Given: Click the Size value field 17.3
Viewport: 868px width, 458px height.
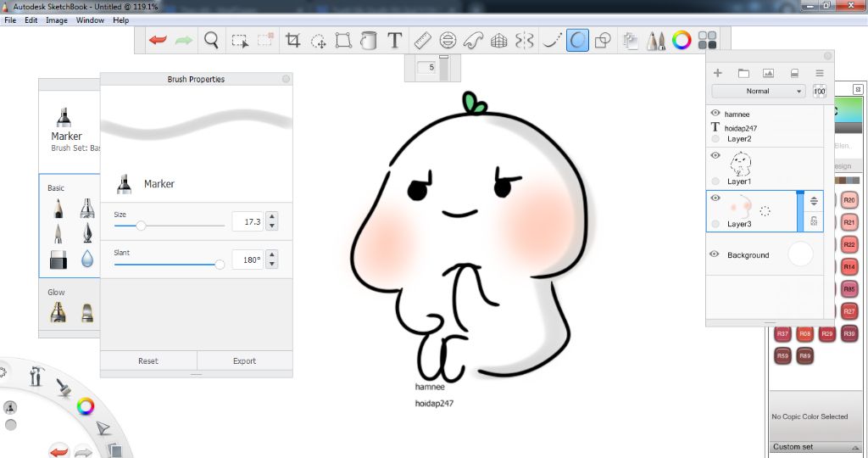Looking at the screenshot, I should 248,221.
